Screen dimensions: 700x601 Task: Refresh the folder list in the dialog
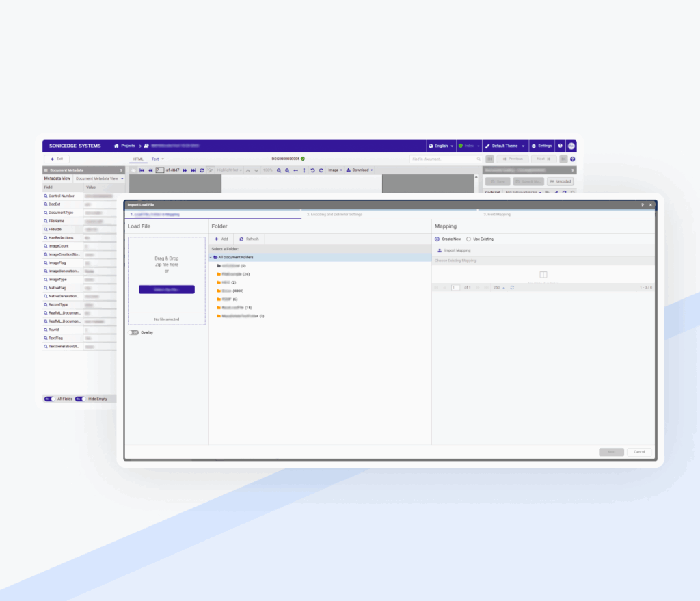248,239
